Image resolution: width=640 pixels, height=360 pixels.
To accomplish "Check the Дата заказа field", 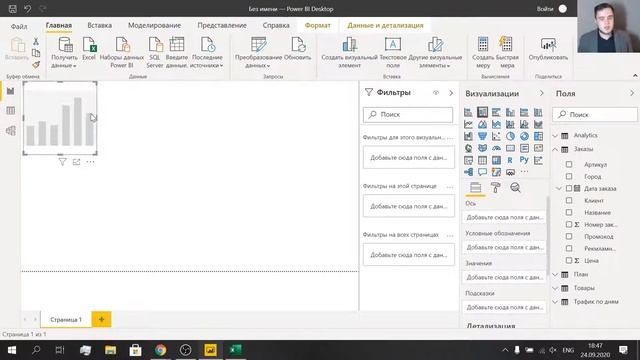I will 569,189.
